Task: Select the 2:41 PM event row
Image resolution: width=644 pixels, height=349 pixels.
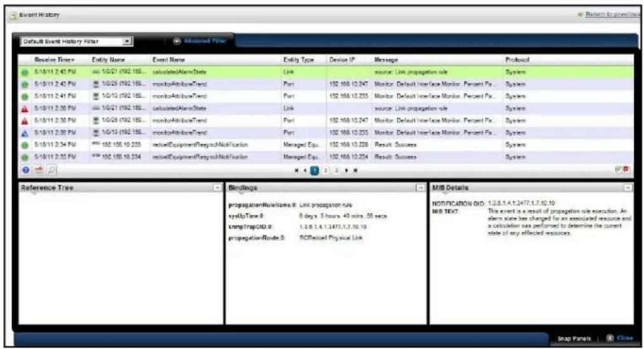Action: [326, 97]
